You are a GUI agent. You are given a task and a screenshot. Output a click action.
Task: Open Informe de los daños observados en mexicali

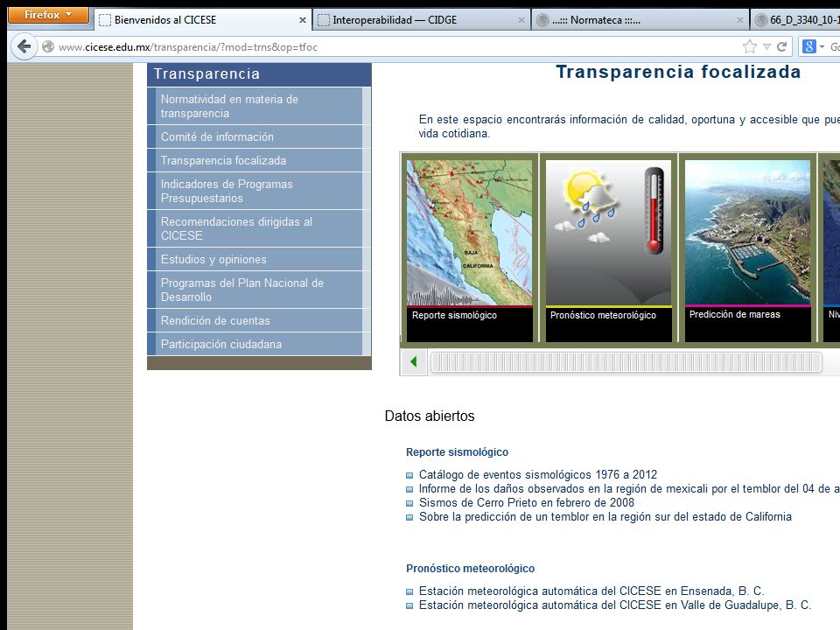click(x=629, y=488)
